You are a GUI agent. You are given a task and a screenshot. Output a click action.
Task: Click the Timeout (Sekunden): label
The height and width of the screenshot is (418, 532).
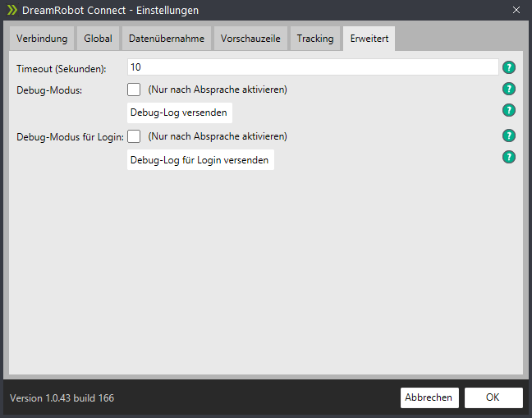[x=62, y=69]
